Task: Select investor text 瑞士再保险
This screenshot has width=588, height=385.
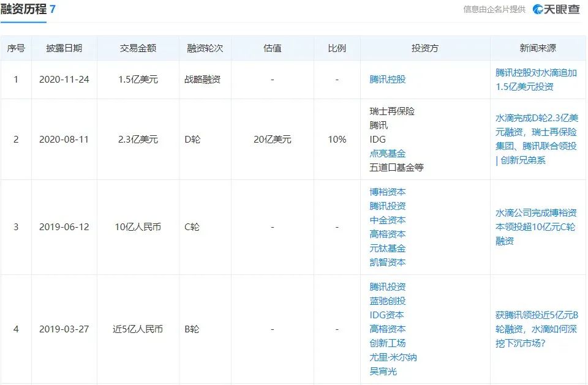Action: (392, 111)
